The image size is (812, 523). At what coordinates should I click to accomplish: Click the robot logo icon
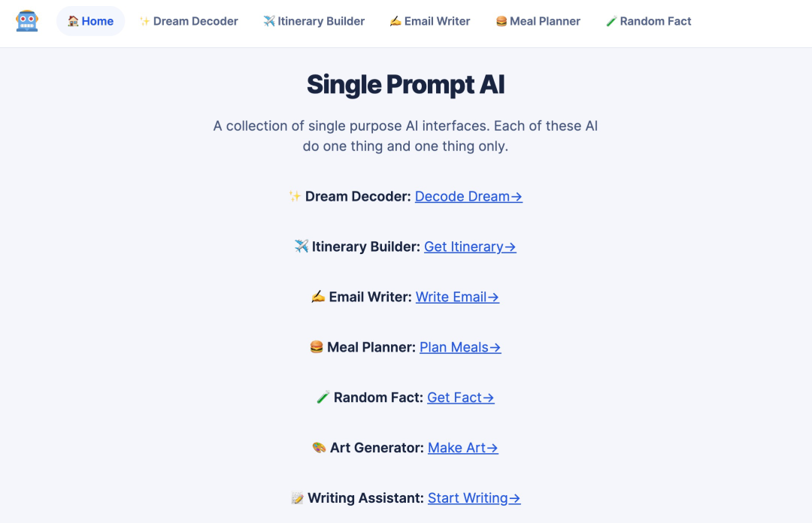pyautogui.click(x=27, y=21)
